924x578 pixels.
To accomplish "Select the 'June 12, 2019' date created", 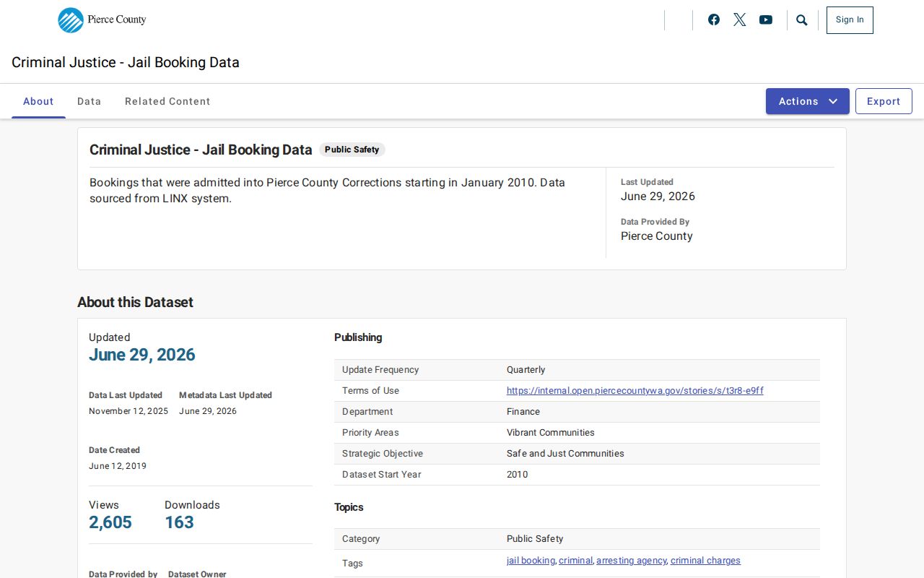I will point(118,466).
